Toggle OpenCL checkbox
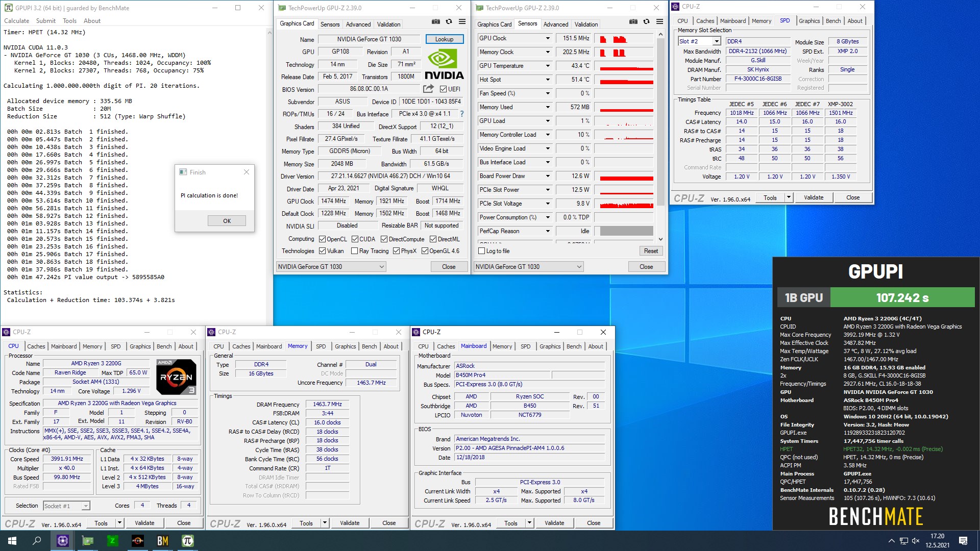The width and height of the screenshot is (980, 551). tap(322, 239)
